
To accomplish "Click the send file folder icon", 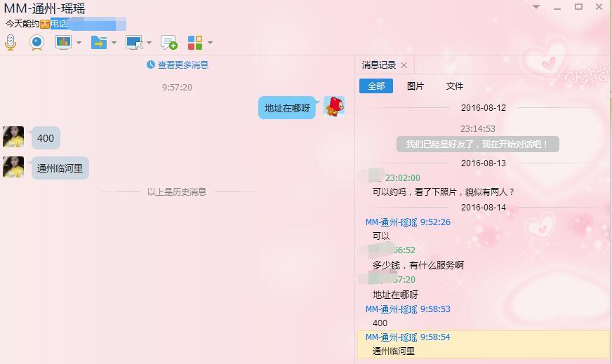I will [99, 42].
